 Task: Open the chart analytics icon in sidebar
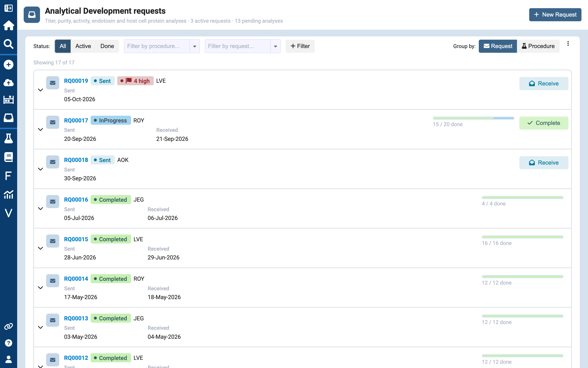click(x=9, y=194)
